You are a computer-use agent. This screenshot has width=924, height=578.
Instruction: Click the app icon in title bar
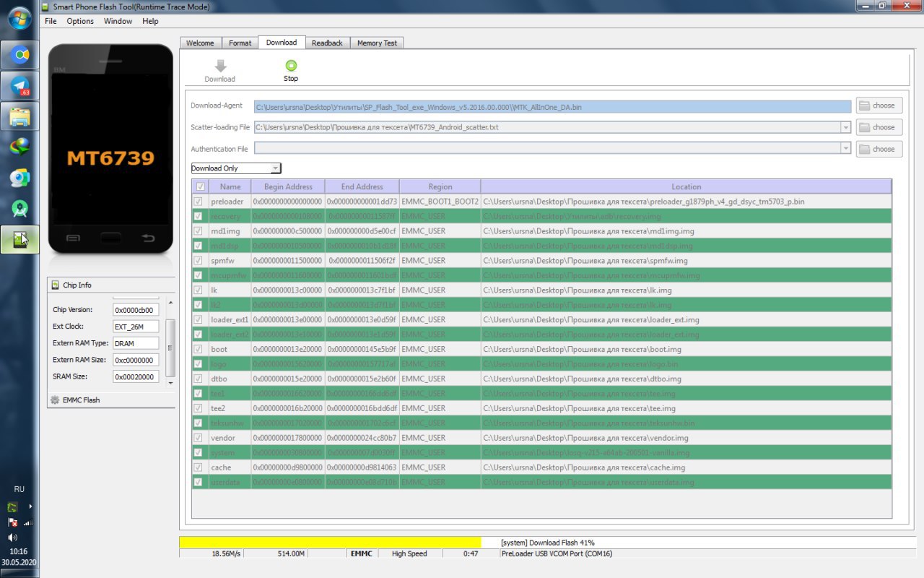tap(45, 7)
